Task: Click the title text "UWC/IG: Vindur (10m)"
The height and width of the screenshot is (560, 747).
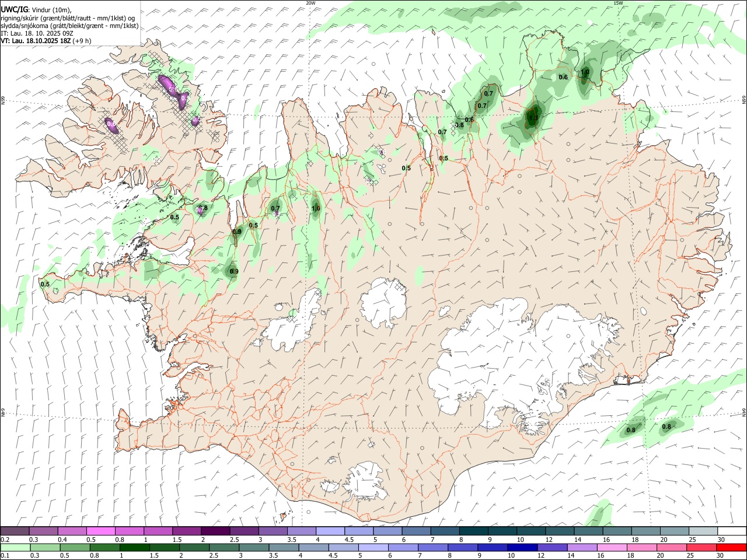Action: 36,10
